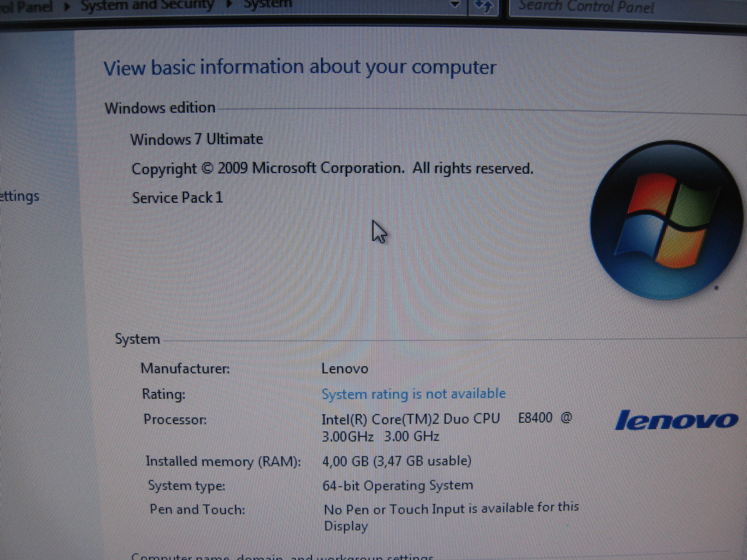Go to the Control Panel breadcrumb segment

(x=26, y=7)
